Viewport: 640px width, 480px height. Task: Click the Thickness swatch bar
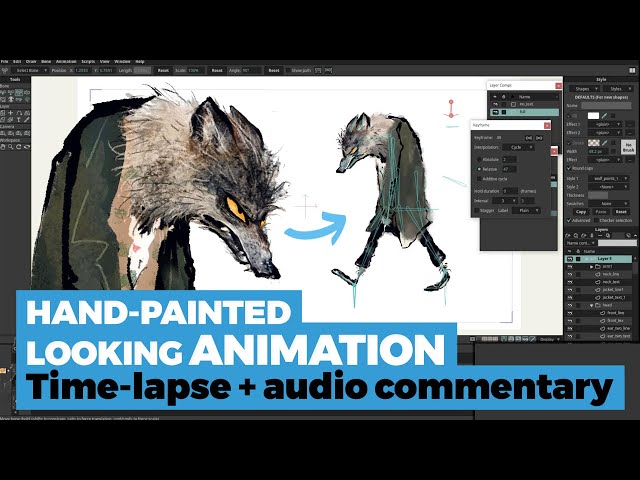598,196
